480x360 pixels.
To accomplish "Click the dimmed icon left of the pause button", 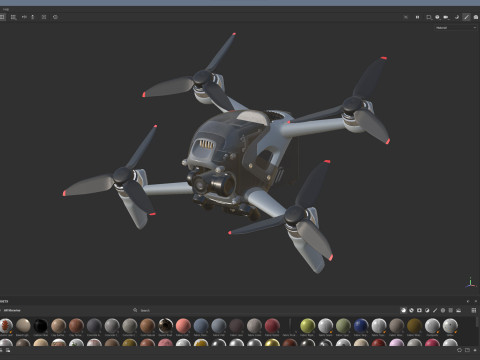I will [406, 17].
